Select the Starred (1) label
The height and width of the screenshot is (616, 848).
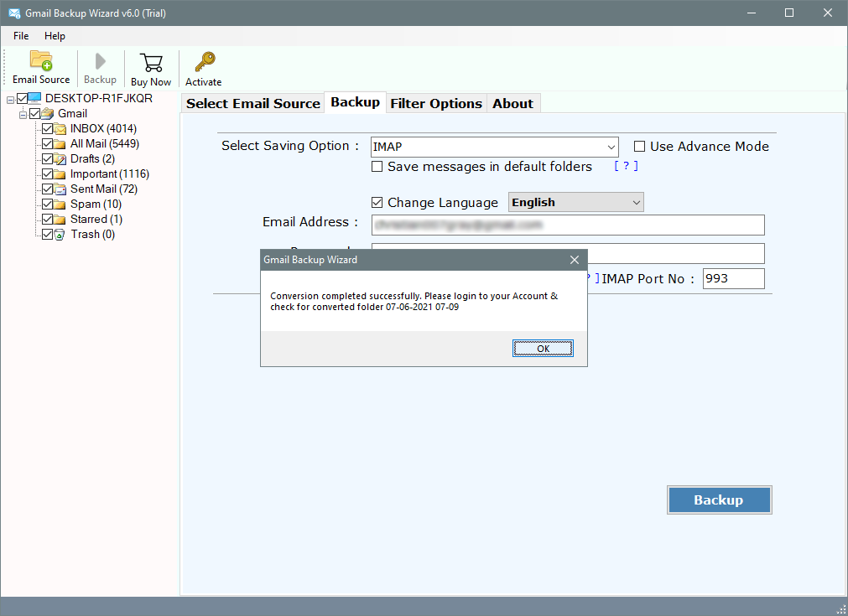point(96,220)
